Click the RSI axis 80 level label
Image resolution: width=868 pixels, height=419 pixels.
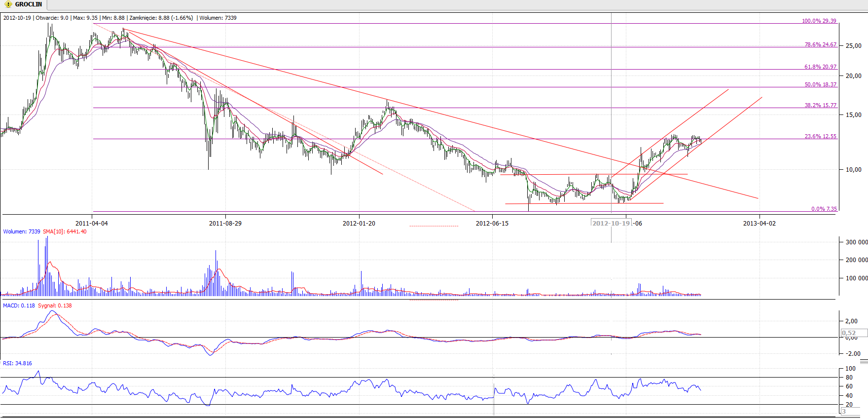tap(849, 378)
